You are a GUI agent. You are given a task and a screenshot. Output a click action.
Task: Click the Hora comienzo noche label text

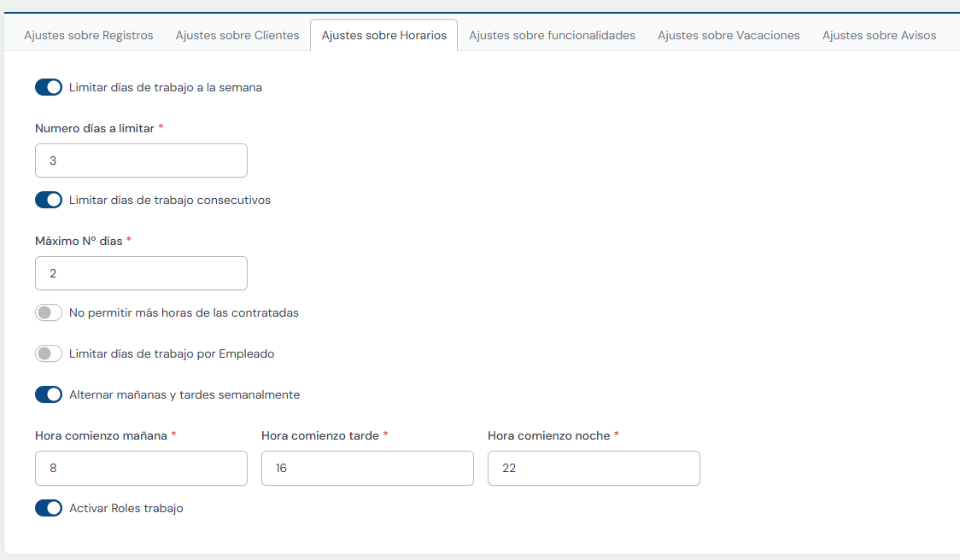(548, 435)
